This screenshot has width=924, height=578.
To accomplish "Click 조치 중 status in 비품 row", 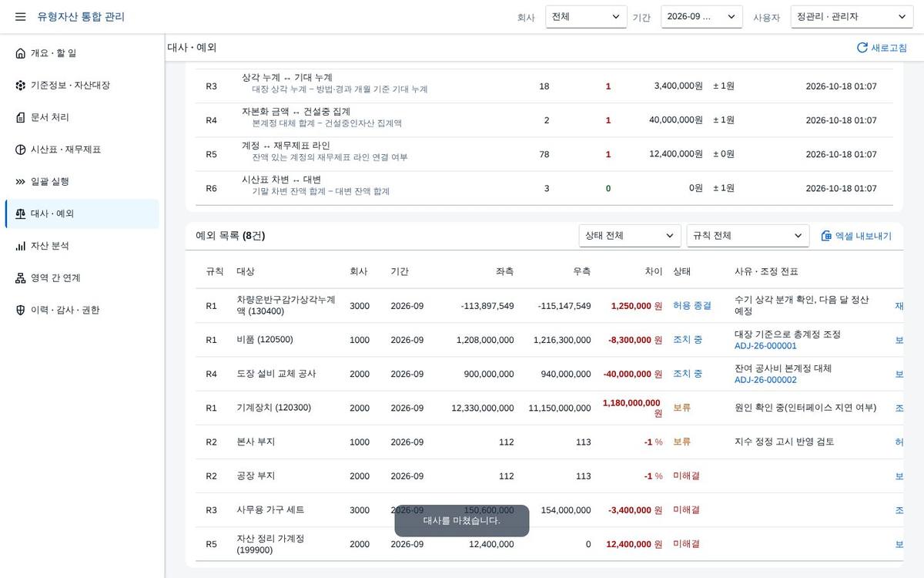I will pyautogui.click(x=688, y=340).
